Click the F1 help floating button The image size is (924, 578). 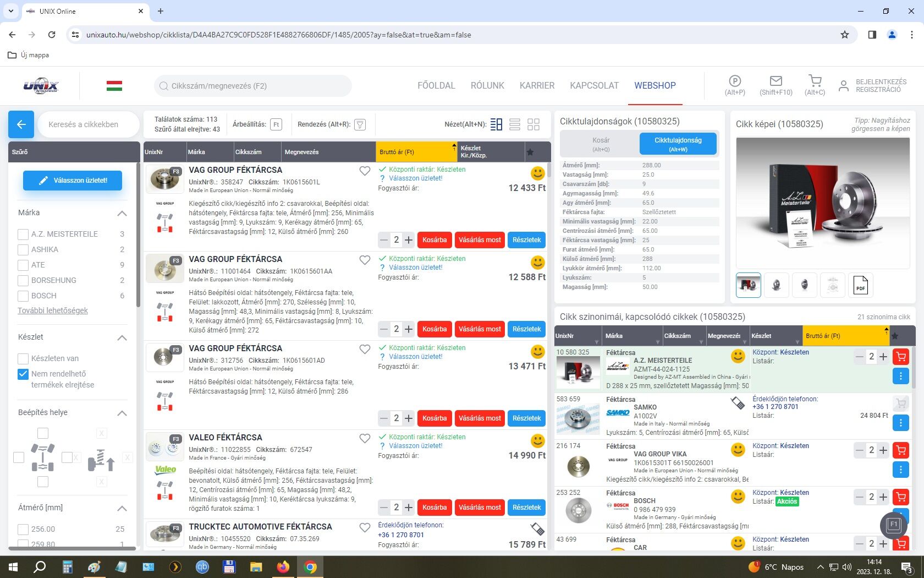(893, 525)
